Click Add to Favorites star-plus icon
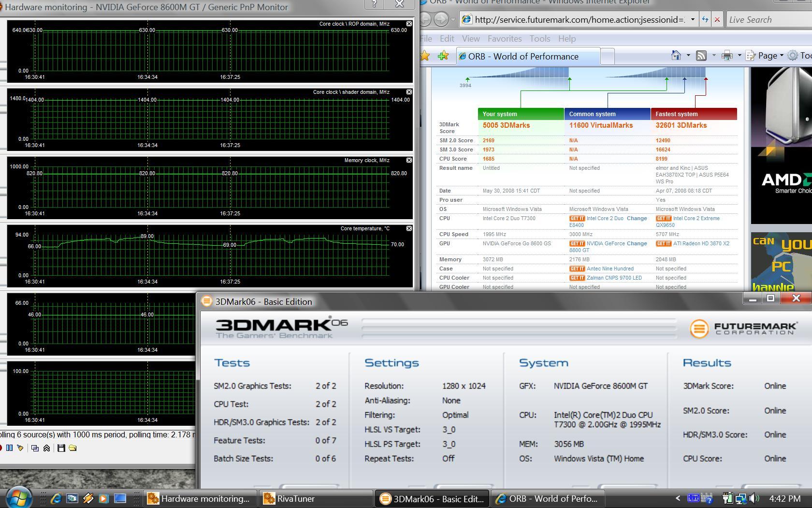The image size is (812, 508). click(x=443, y=56)
